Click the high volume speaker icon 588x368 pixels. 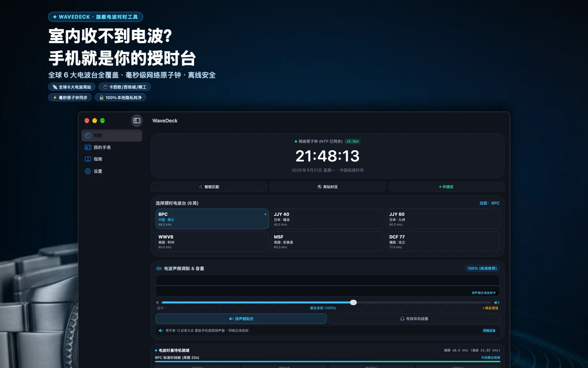click(497, 303)
